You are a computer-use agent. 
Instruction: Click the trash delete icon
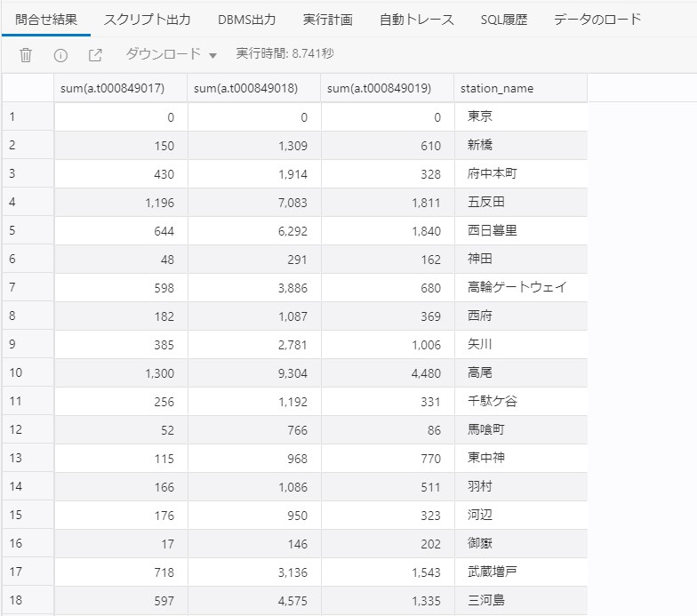26,55
